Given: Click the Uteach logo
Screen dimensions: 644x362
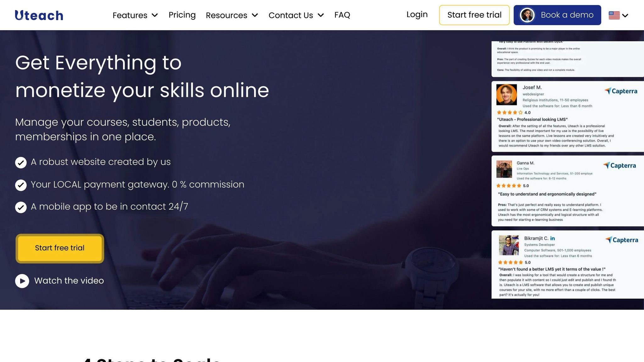Looking at the screenshot, I should click(x=39, y=15).
